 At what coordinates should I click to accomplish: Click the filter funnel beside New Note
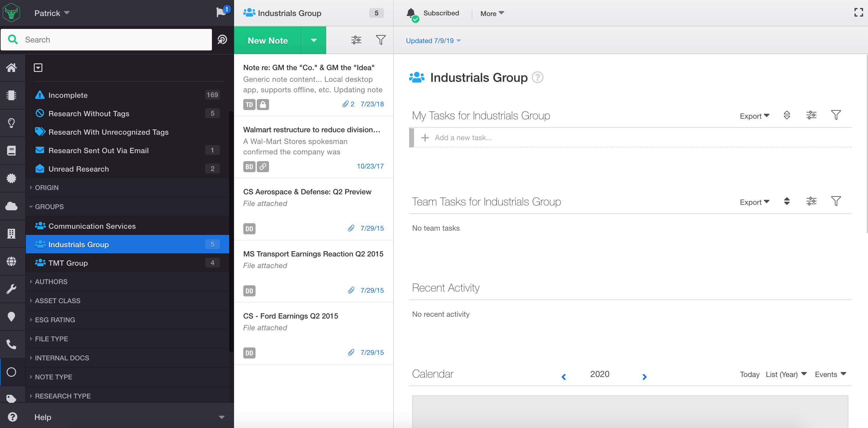(x=381, y=40)
